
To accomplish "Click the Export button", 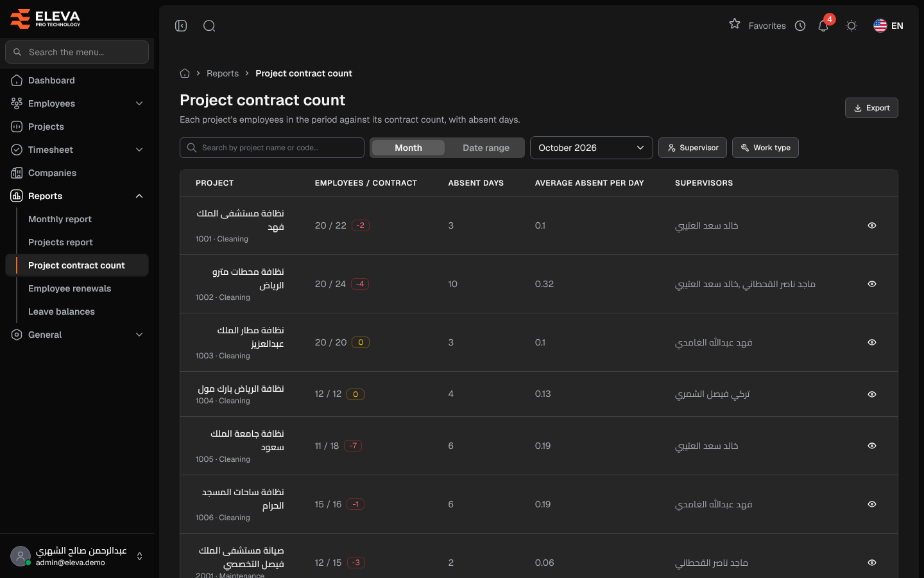I will [871, 108].
